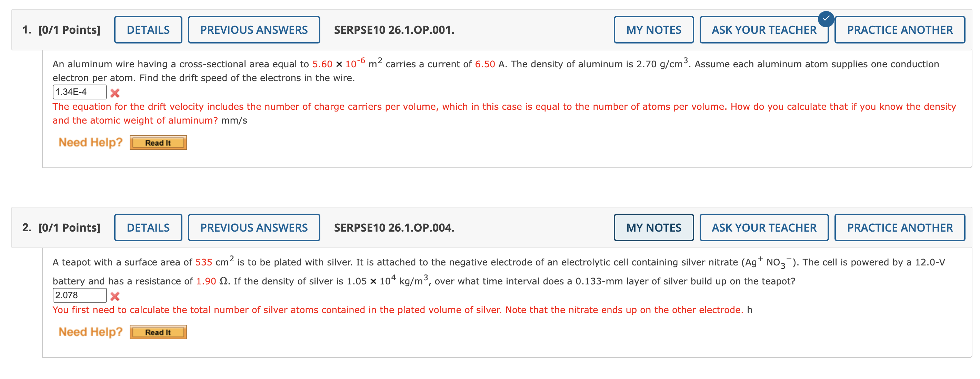Open MY NOTES for question 2
Image resolution: width=980 pixels, height=379 pixels.
click(x=653, y=227)
